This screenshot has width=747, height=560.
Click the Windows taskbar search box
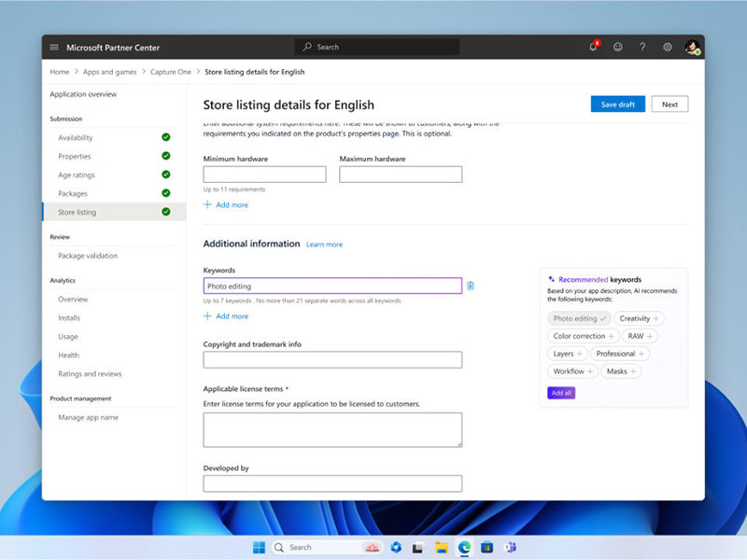[329, 547]
